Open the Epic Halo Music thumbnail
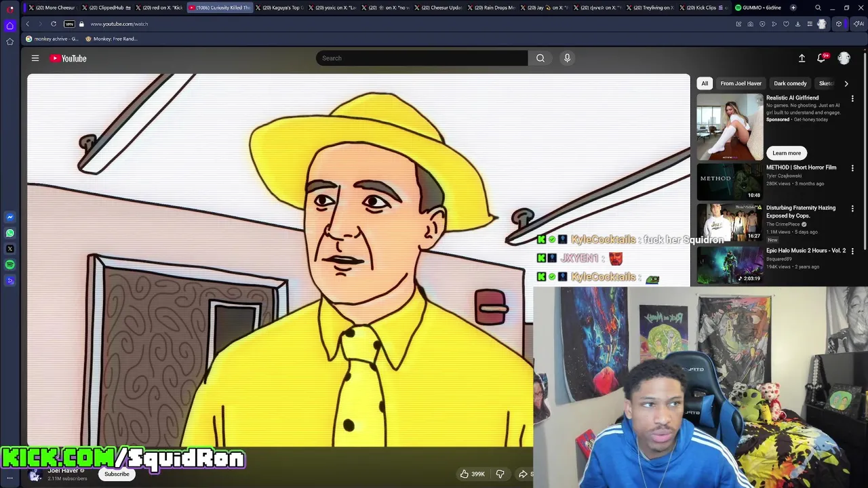 point(730,264)
